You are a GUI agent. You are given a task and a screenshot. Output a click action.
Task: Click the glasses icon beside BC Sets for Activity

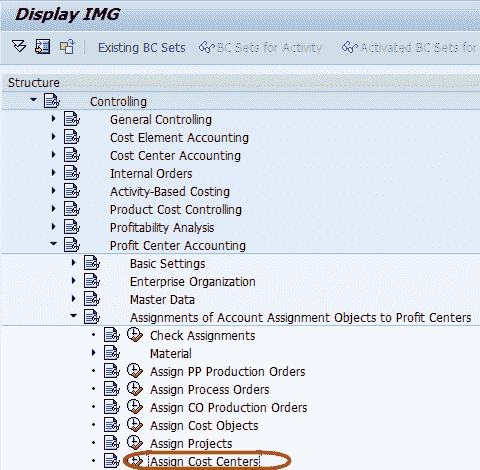(207, 47)
